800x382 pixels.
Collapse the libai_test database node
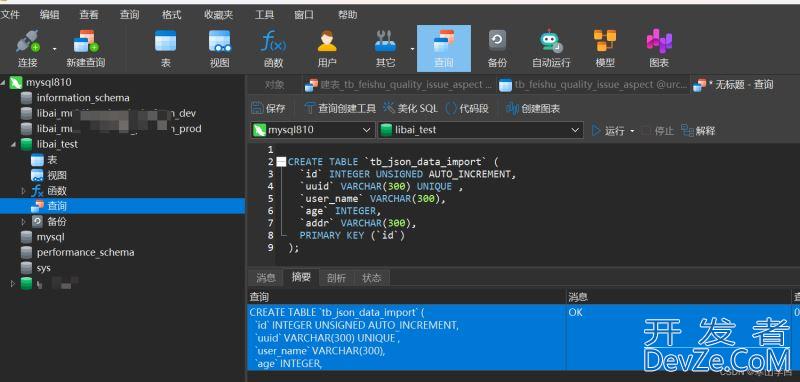13,144
